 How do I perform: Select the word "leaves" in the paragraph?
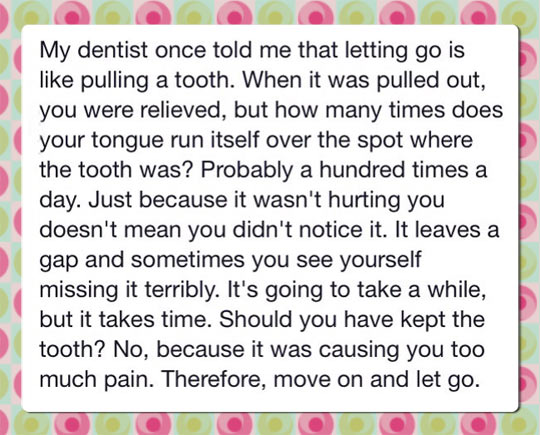446,230
